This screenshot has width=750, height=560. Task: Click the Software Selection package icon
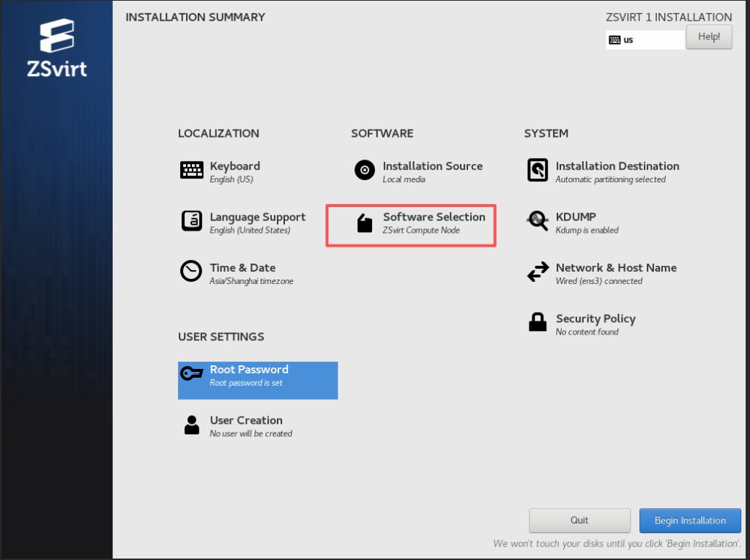tap(365, 223)
